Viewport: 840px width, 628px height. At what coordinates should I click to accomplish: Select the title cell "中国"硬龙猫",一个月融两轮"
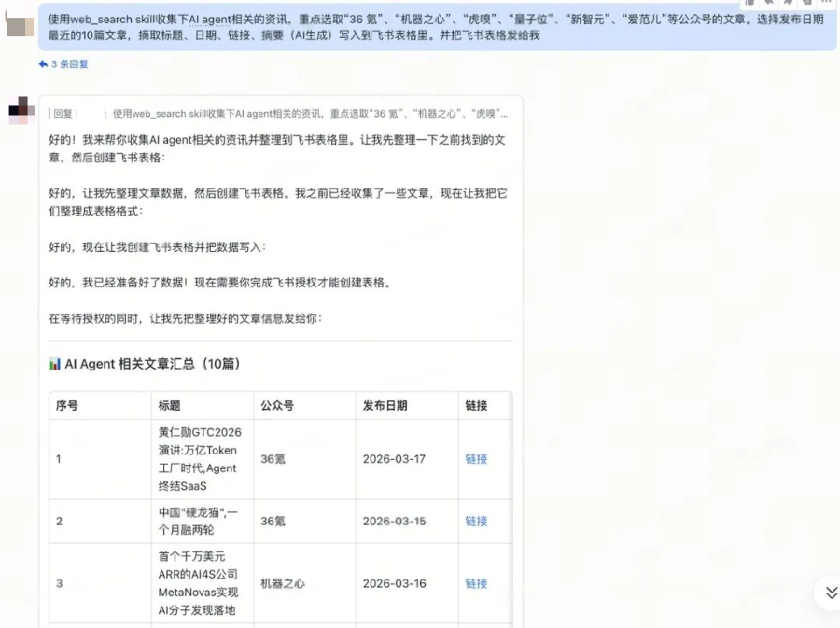coord(203,521)
